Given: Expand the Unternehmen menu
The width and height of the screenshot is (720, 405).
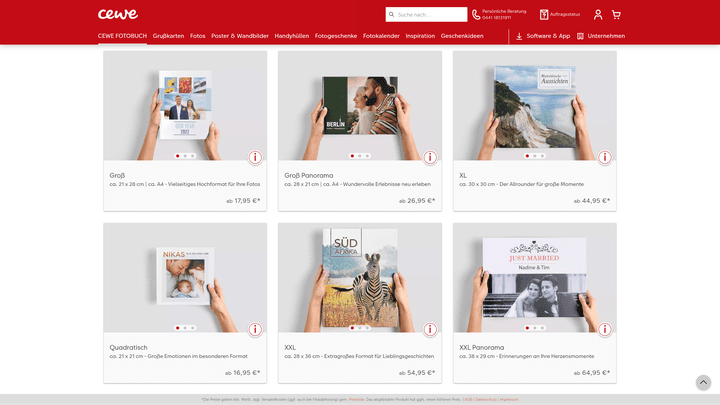Looking at the screenshot, I should click(600, 36).
